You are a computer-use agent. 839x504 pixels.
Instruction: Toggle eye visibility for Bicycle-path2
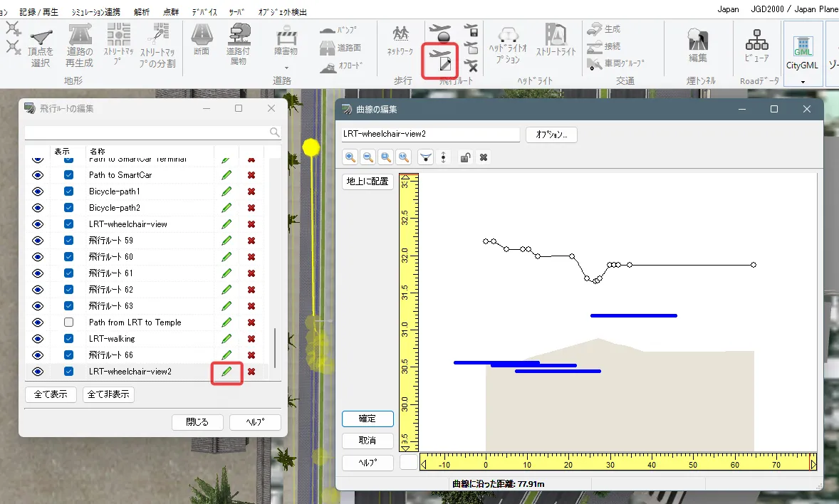coord(38,208)
